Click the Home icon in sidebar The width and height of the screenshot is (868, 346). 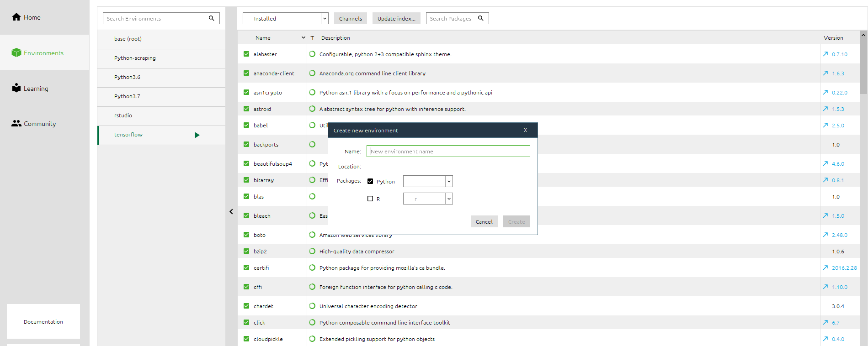16,17
